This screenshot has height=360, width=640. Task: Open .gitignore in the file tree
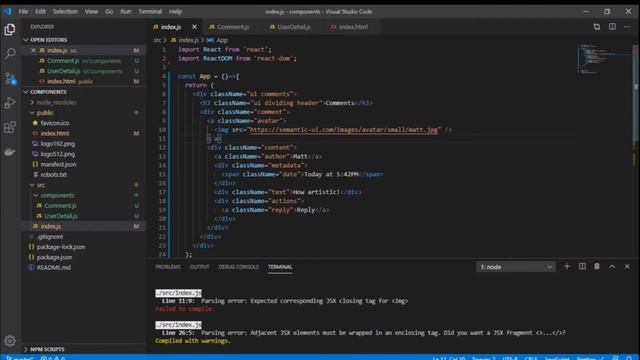[x=84, y=236]
